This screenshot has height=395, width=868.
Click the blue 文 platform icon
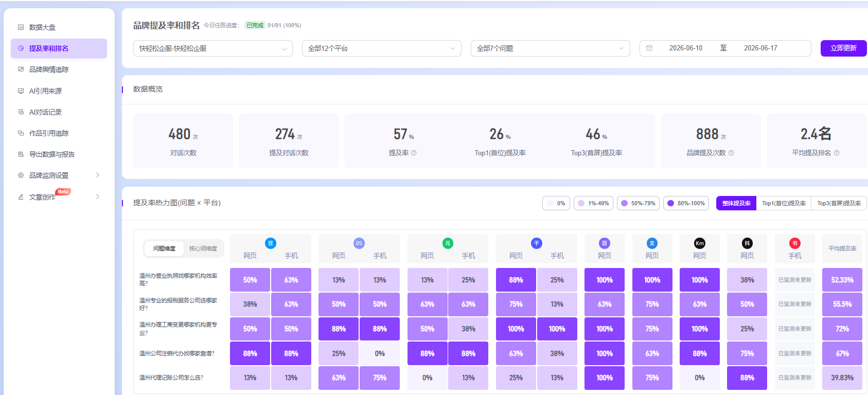652,243
